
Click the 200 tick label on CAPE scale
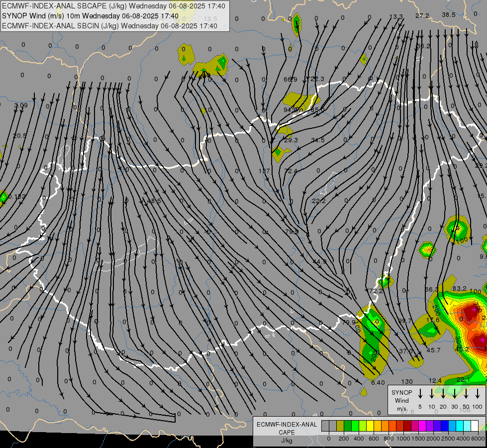pos(344,439)
